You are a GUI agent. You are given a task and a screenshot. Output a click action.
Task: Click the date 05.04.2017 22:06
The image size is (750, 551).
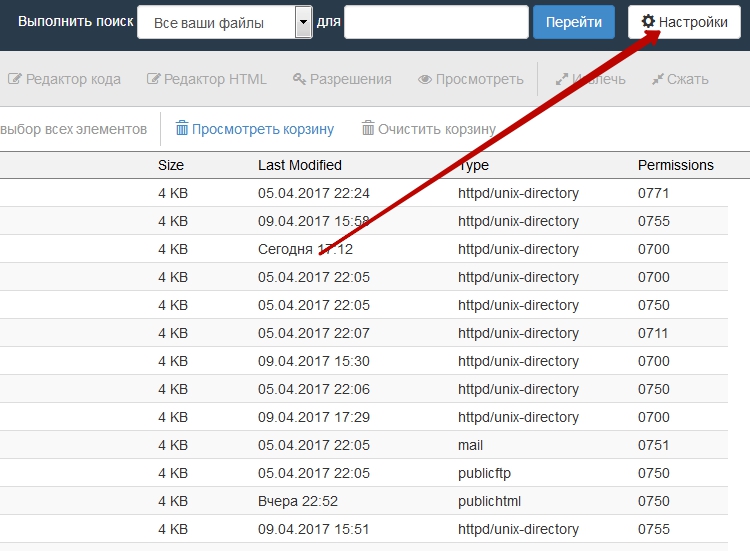[x=314, y=389]
